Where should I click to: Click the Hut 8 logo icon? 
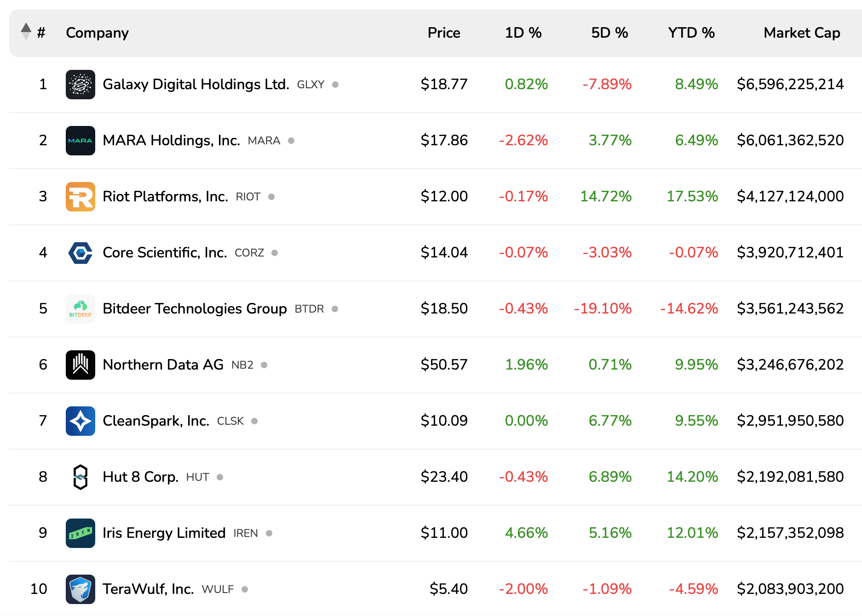[80, 477]
